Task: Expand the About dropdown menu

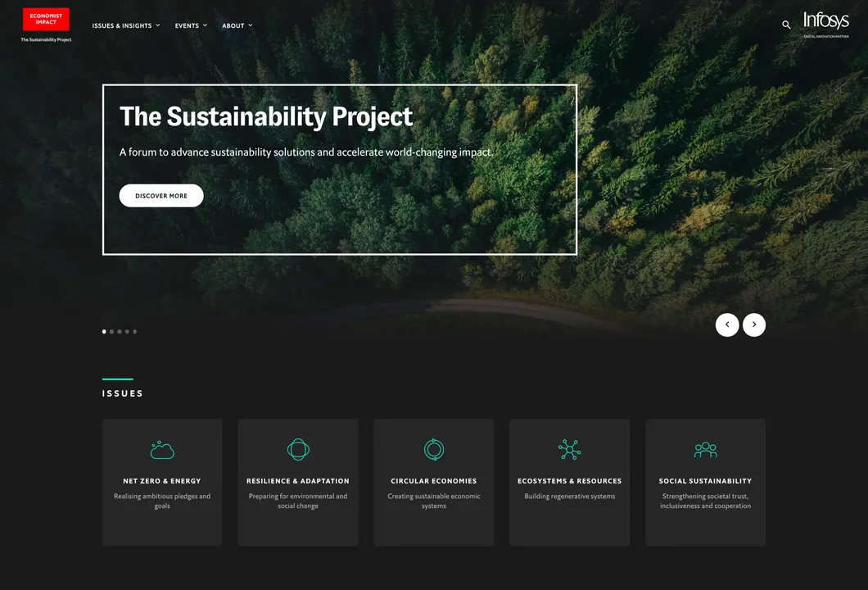Action: point(237,25)
